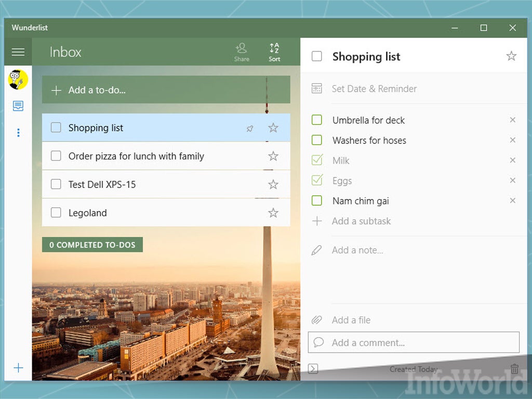The height and width of the screenshot is (399, 532).
Task: Click the Eggs subtask text
Action: (342, 181)
